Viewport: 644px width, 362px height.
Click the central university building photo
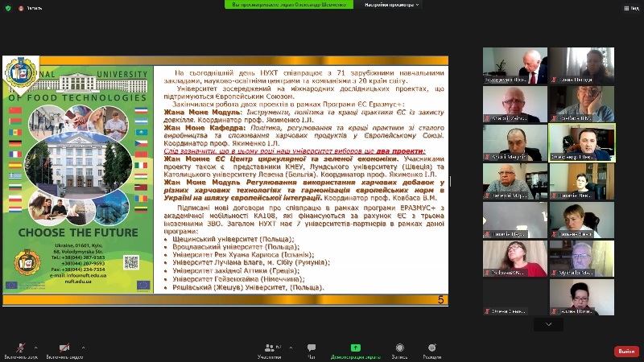point(78,165)
